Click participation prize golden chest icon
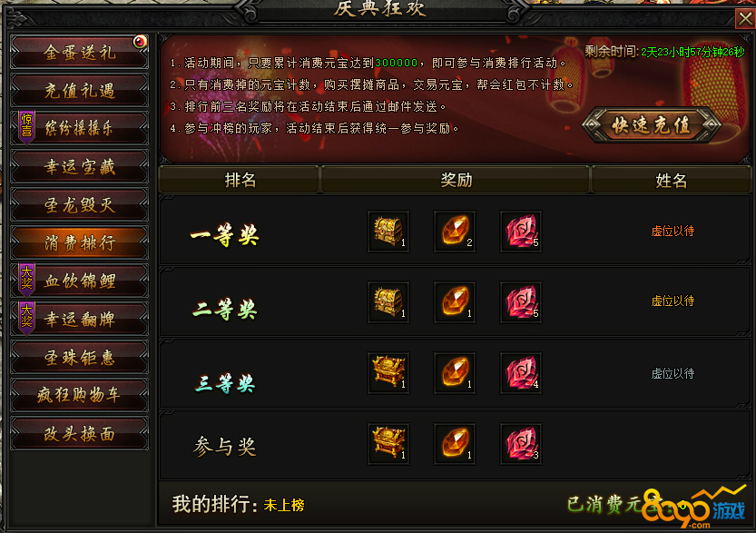The width and height of the screenshot is (756, 533). click(x=388, y=444)
